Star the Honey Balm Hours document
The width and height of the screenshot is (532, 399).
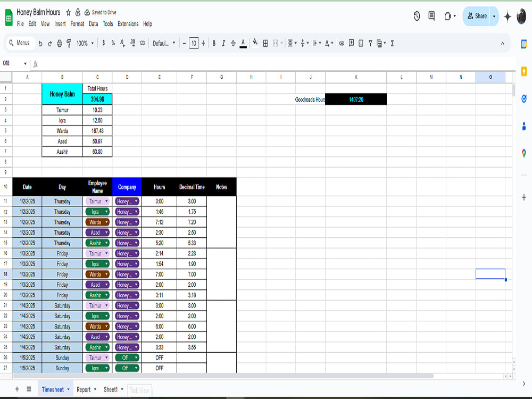(x=68, y=13)
